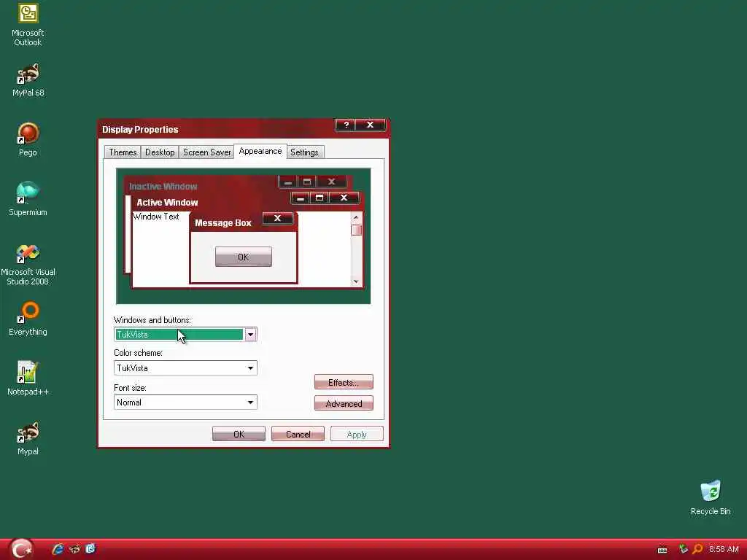The height and width of the screenshot is (560, 747).
Task: Open the Microsoft Outlook desktop icon
Action: point(28,25)
